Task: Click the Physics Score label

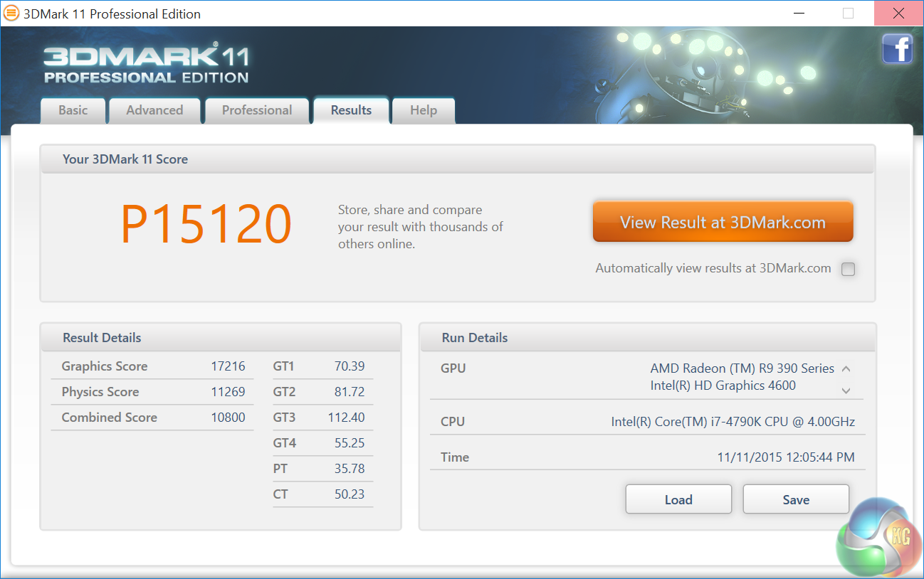Action: (x=100, y=392)
